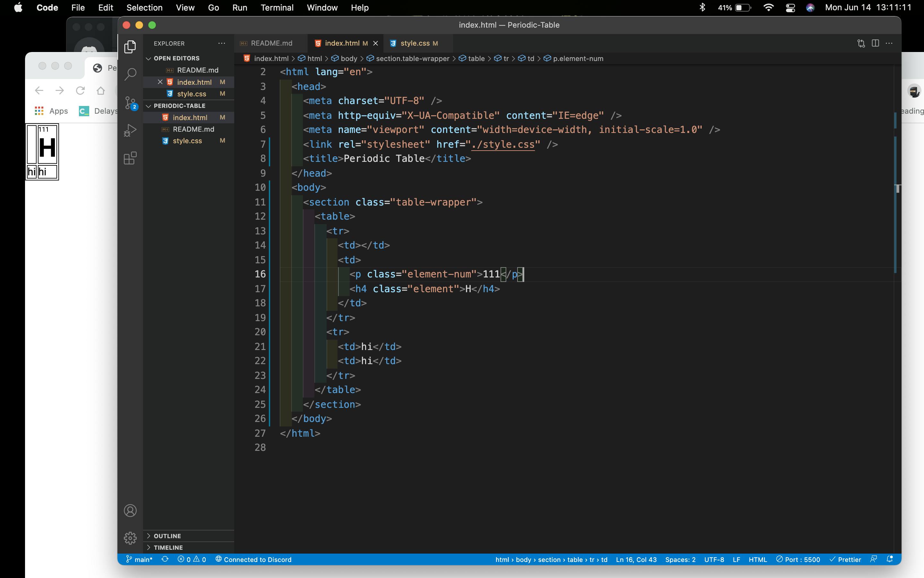The height and width of the screenshot is (578, 924).
Task: Open the Run and Debug view
Action: click(x=130, y=130)
